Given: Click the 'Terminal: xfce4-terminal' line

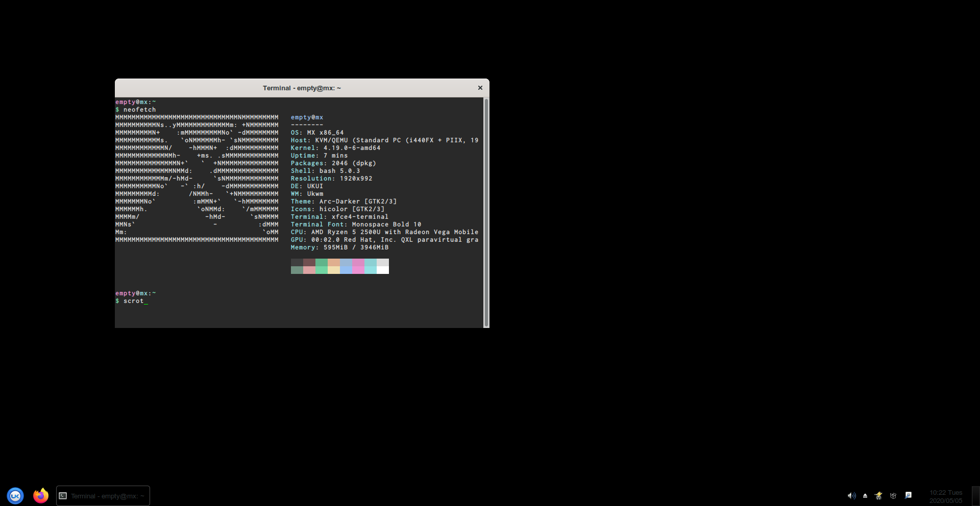Looking at the screenshot, I should tap(340, 217).
